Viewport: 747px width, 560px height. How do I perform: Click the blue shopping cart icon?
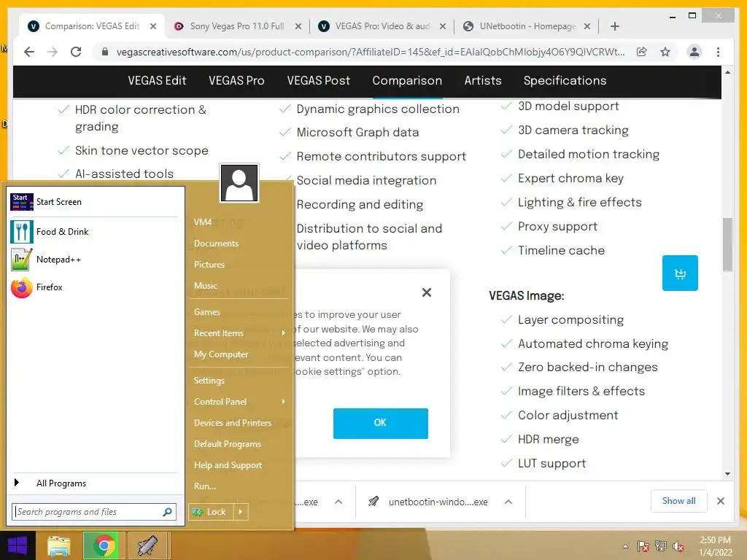(680, 273)
